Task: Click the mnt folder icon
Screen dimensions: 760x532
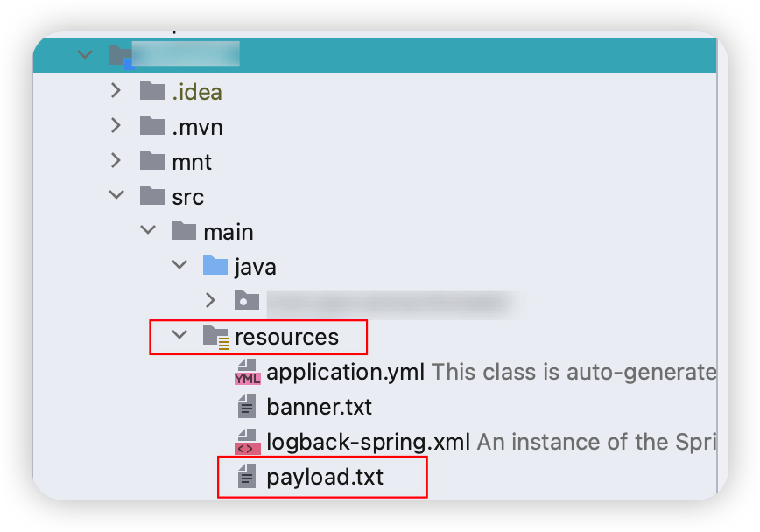Action: pyautogui.click(x=152, y=160)
